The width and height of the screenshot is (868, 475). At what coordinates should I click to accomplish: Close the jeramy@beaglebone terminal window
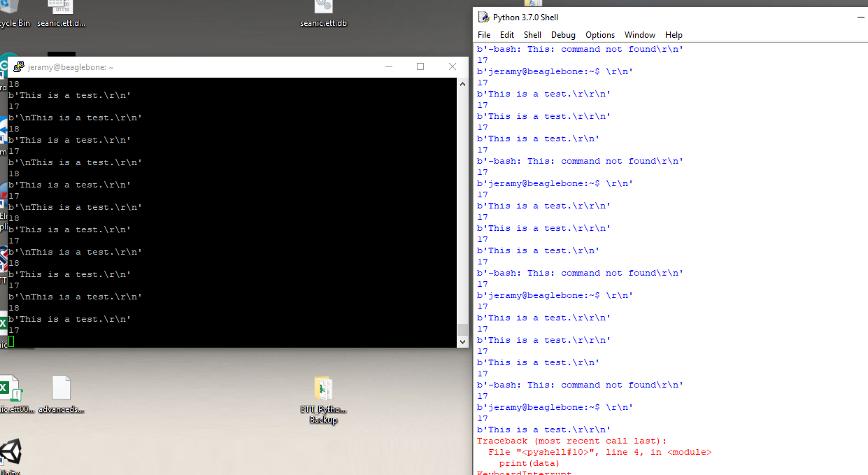point(452,67)
